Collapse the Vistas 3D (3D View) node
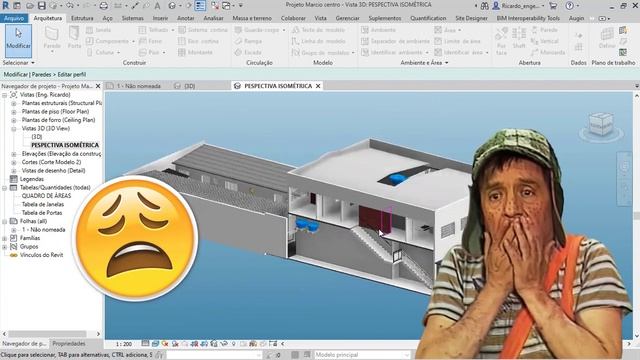The width and height of the screenshot is (640, 360). click(13, 129)
